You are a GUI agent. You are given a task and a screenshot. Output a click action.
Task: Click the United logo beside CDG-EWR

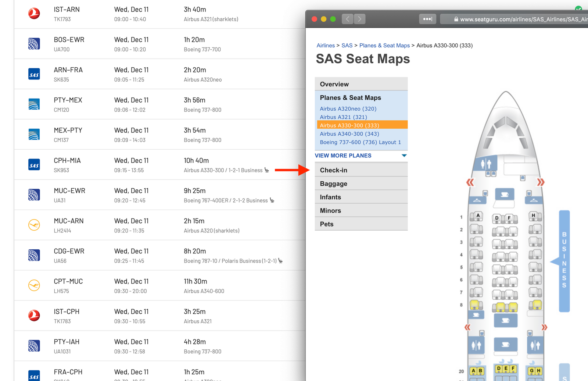pyautogui.click(x=34, y=256)
